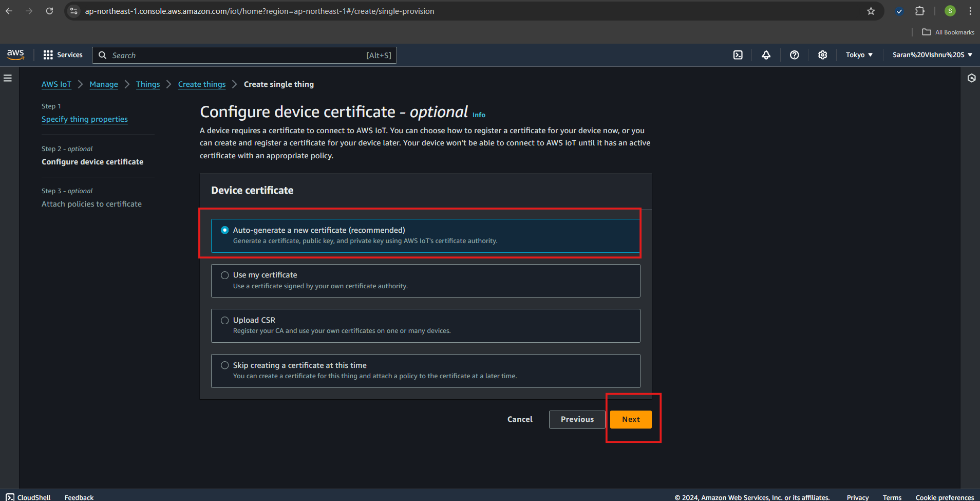Select 'Use my certificate' radio option
980x501 pixels.
tap(225, 275)
